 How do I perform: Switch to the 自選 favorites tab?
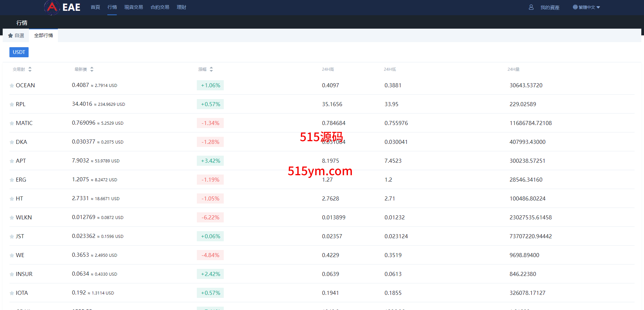coord(16,35)
